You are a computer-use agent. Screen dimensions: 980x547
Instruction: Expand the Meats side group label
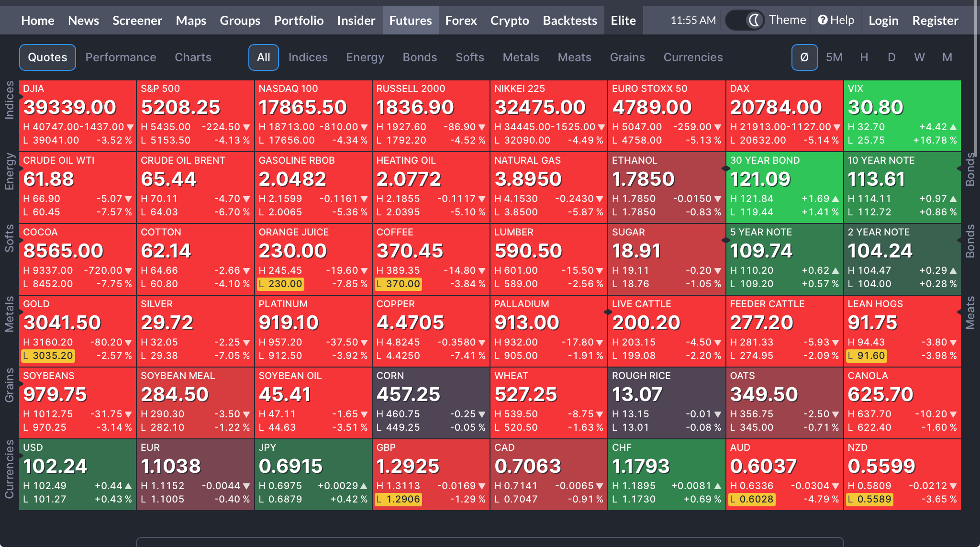tap(970, 313)
